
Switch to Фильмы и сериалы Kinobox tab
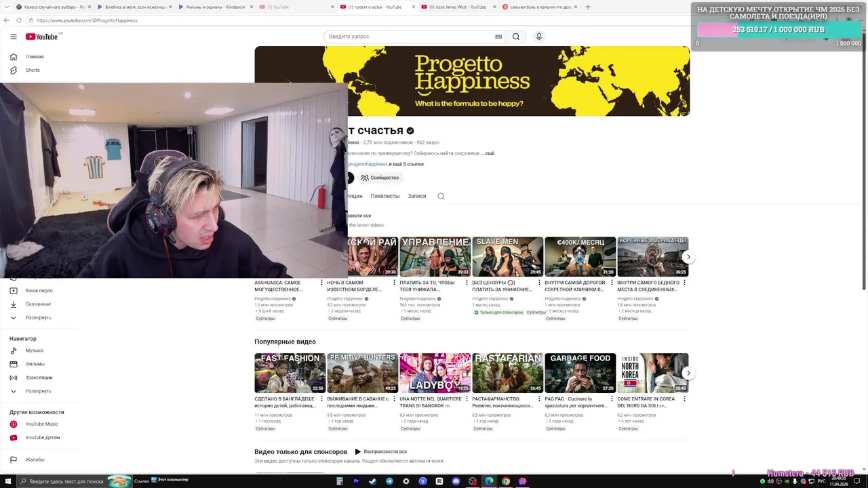pyautogui.click(x=215, y=7)
